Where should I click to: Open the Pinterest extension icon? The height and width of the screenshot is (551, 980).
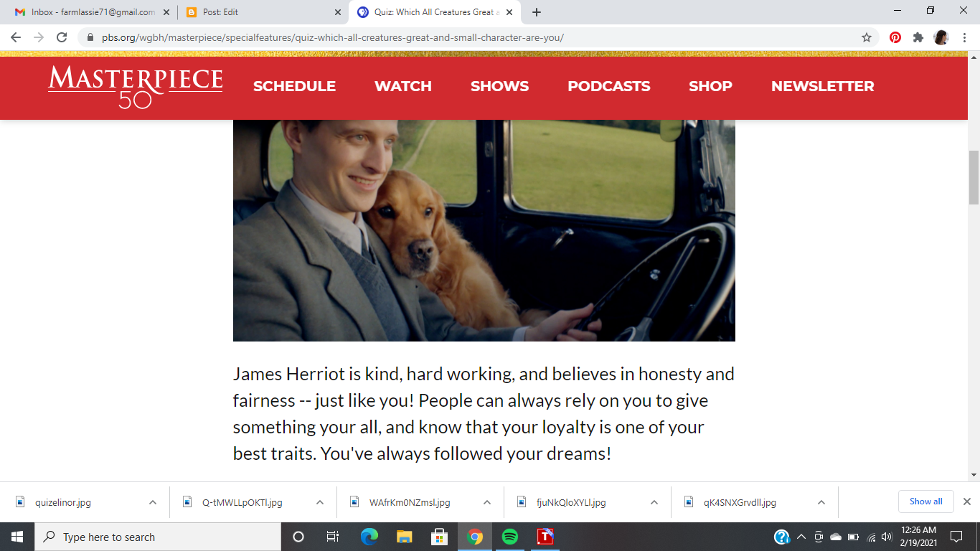[895, 37]
